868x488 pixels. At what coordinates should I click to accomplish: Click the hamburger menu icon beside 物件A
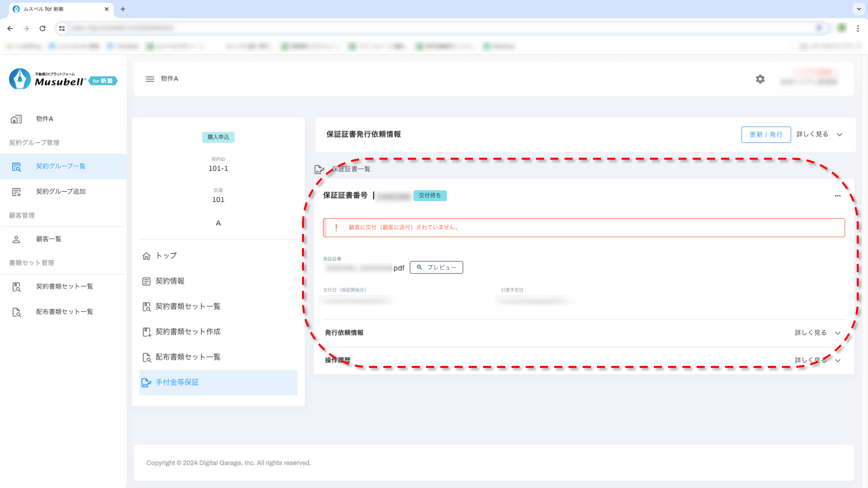[150, 79]
